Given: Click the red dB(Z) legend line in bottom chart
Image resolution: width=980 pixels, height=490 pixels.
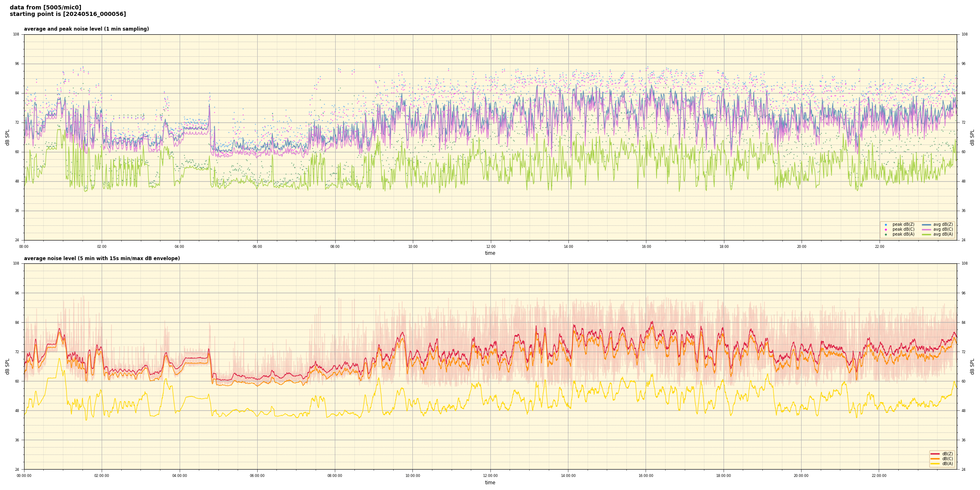Looking at the screenshot, I should (935, 454).
